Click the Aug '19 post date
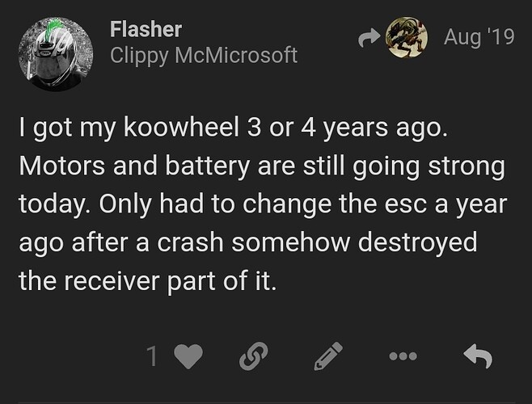Screen dimensions: 532x404 (x=479, y=37)
